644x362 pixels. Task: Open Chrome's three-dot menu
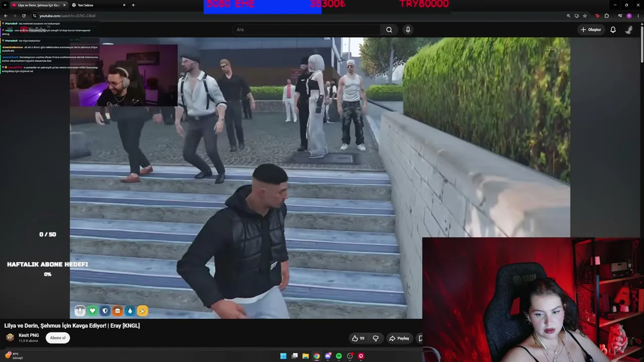click(638, 16)
